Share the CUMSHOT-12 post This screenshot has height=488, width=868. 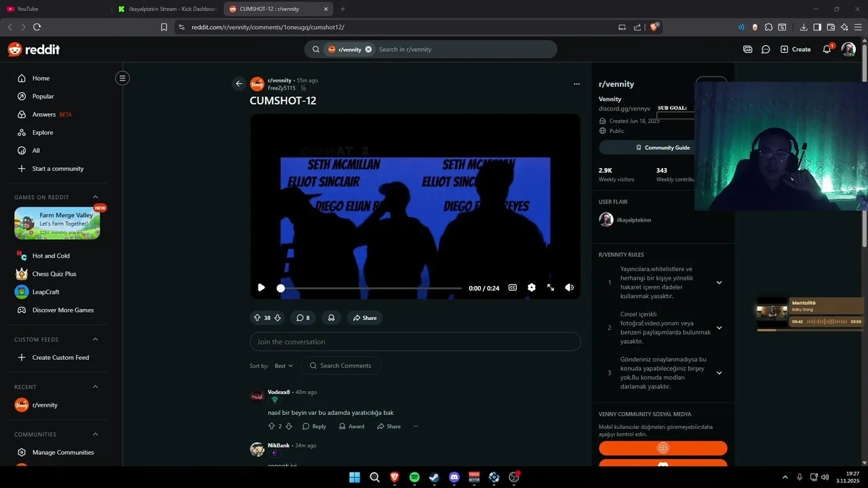point(364,318)
